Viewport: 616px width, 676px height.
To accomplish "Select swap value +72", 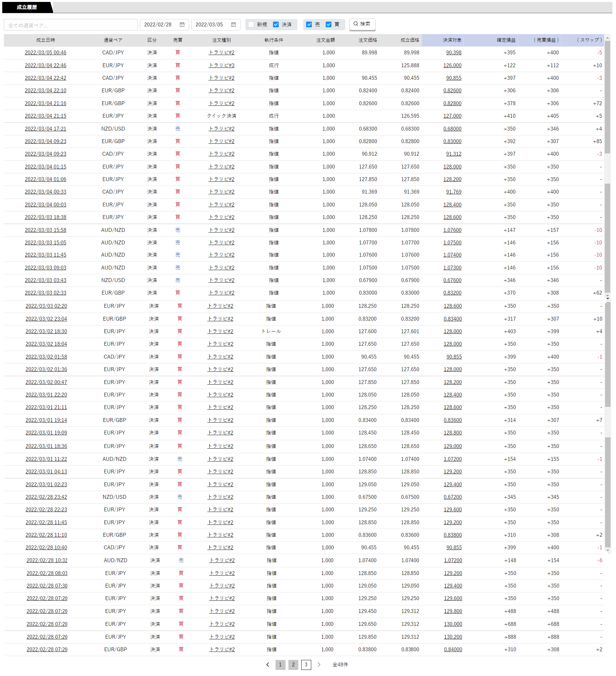I will 597,103.
